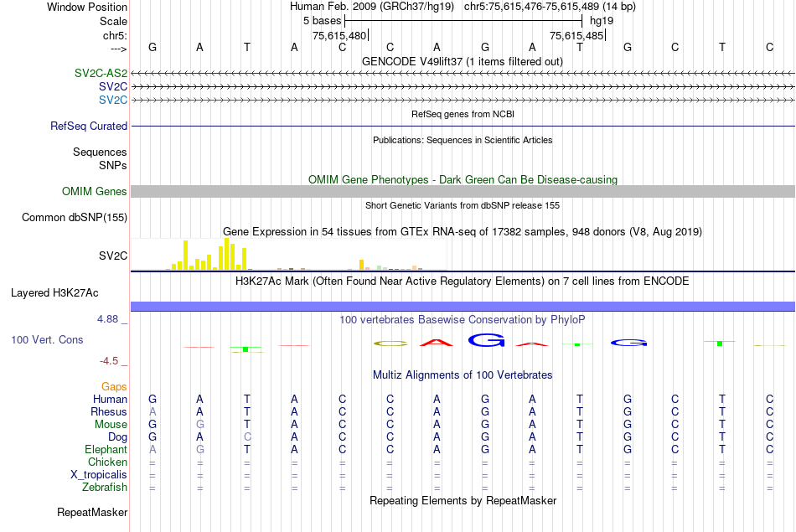Click the faded C in the Dog row
Image resolution: width=796 pixels, height=532 pixels.
(247, 437)
